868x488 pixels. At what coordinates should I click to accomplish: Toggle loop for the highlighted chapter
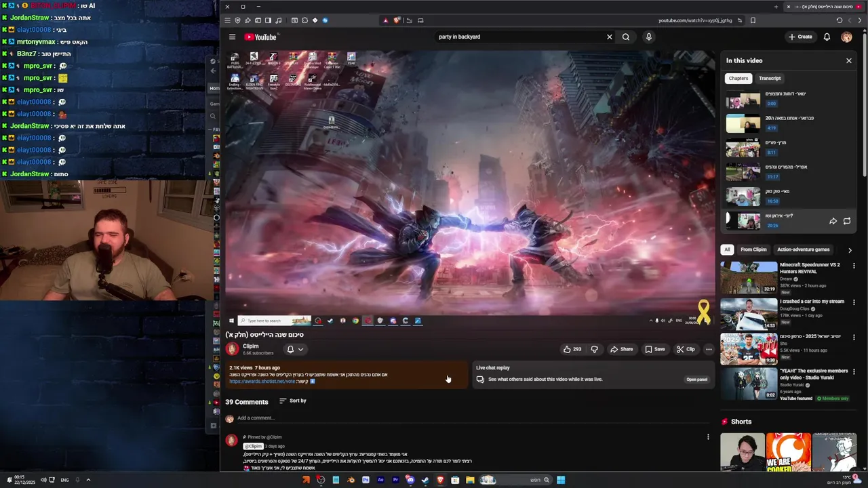(x=847, y=221)
